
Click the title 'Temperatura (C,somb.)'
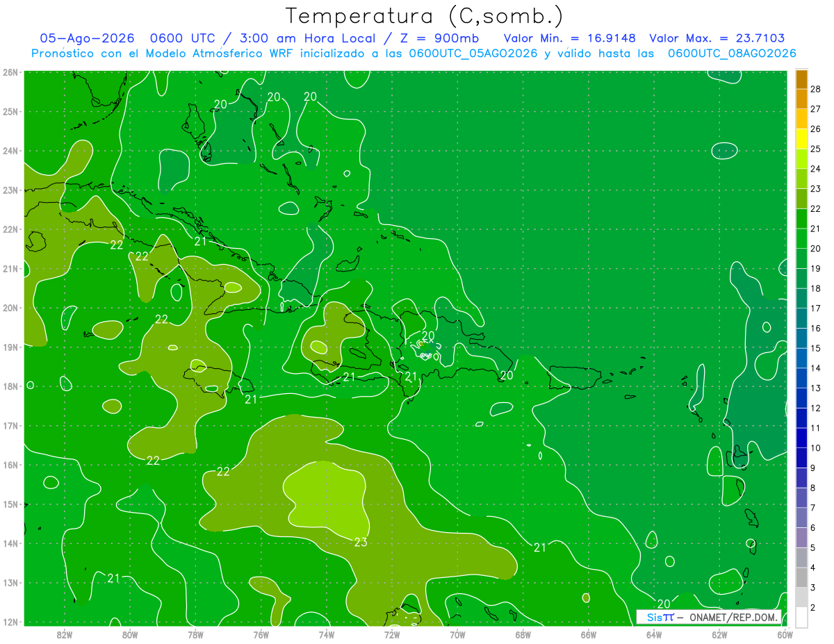[425, 16]
